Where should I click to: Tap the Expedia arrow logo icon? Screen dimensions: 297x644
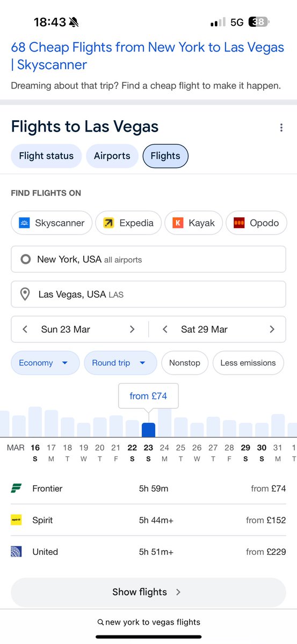coord(108,223)
